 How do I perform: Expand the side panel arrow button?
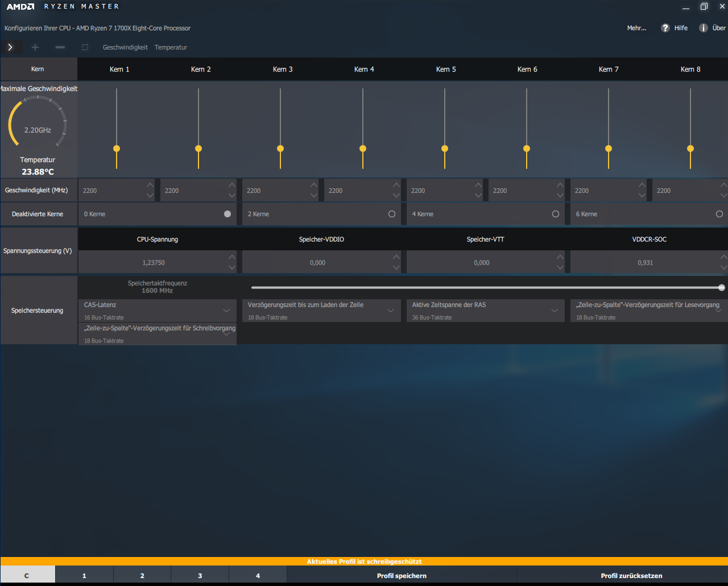(10, 47)
